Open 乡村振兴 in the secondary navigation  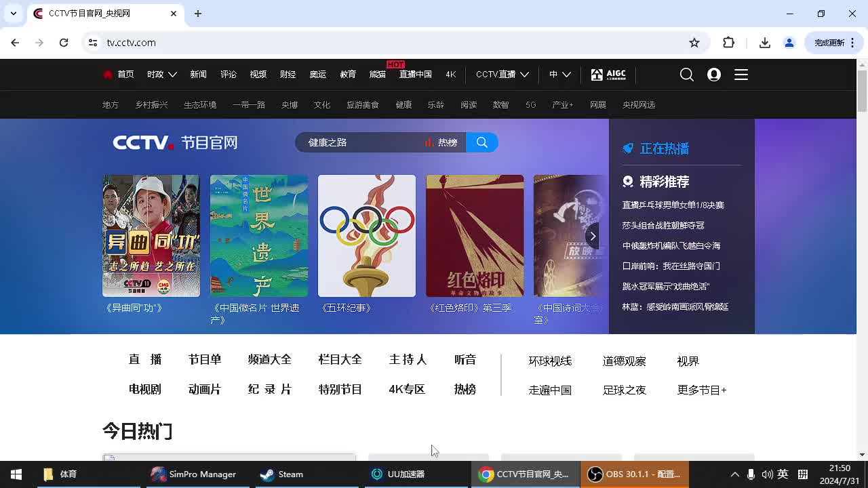151,105
